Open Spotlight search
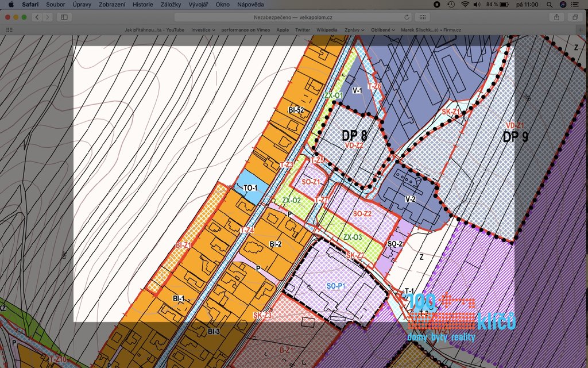 pos(550,5)
